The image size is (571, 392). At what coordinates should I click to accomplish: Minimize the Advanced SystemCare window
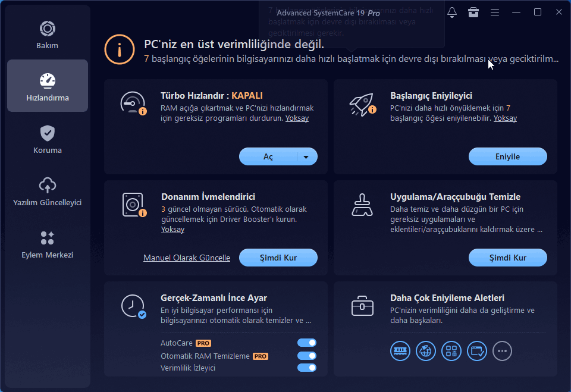(x=516, y=12)
